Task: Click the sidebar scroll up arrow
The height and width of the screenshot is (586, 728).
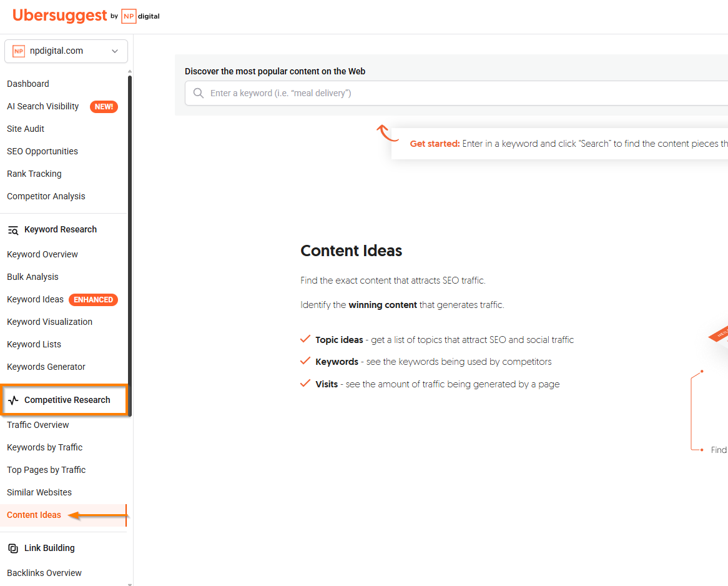Action: click(x=130, y=71)
